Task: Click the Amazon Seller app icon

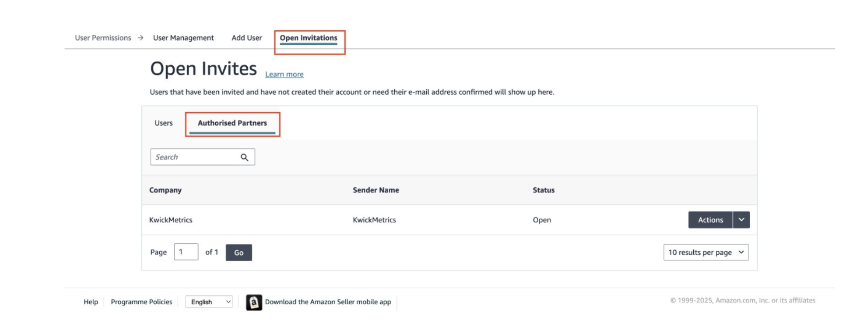Action: coord(254,302)
